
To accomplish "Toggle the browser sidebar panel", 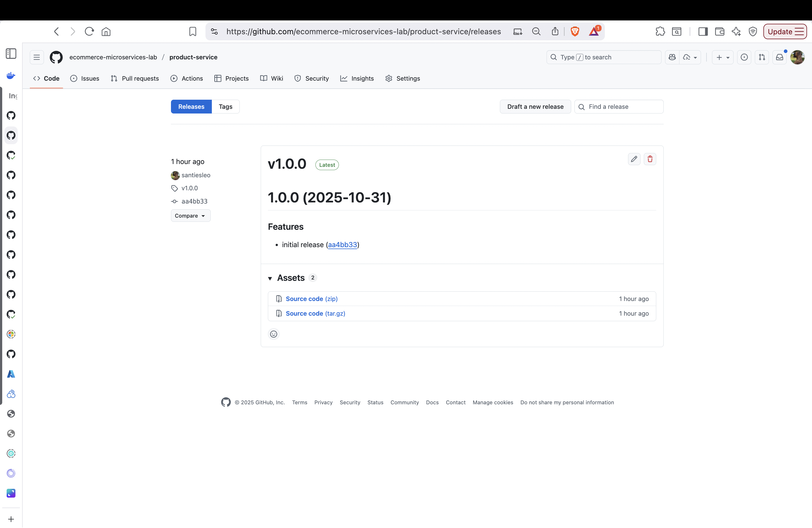I will tap(703, 31).
